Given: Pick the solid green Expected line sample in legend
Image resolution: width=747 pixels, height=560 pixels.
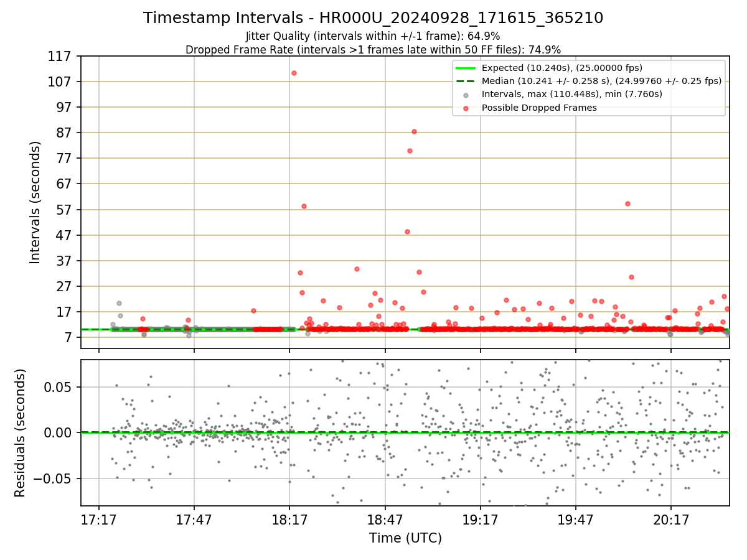Looking at the screenshot, I should [x=466, y=68].
